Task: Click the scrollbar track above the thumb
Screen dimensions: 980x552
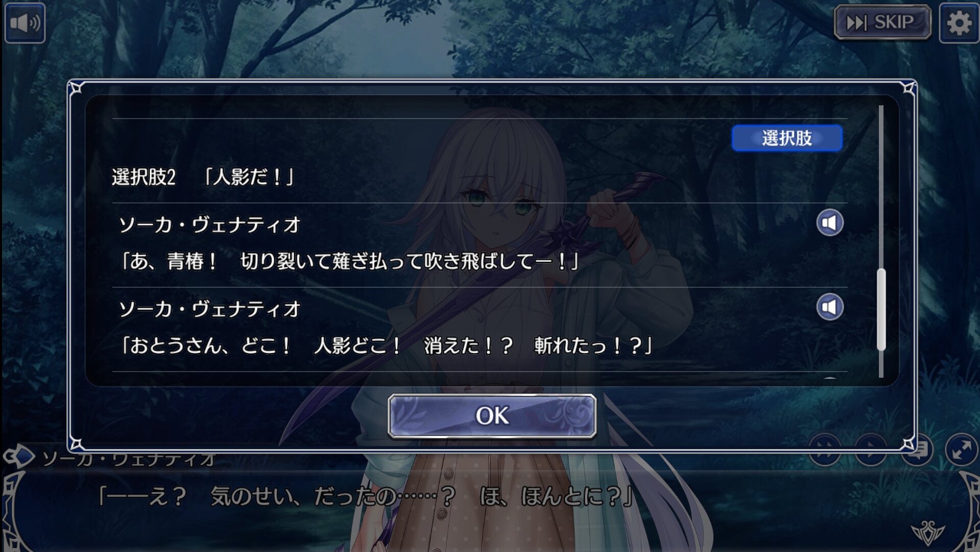Action: pos(881,187)
